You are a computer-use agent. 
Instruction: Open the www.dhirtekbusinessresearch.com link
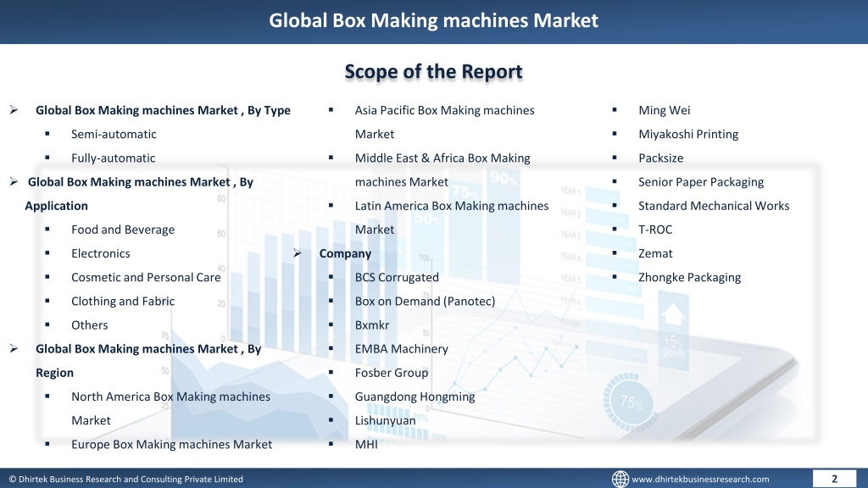(700, 480)
